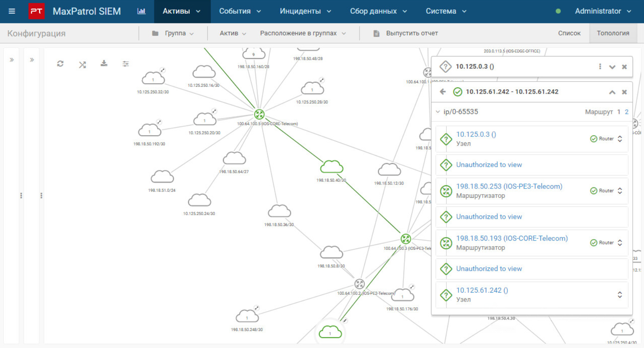Download the topology image
The image size is (644, 348).
click(104, 63)
